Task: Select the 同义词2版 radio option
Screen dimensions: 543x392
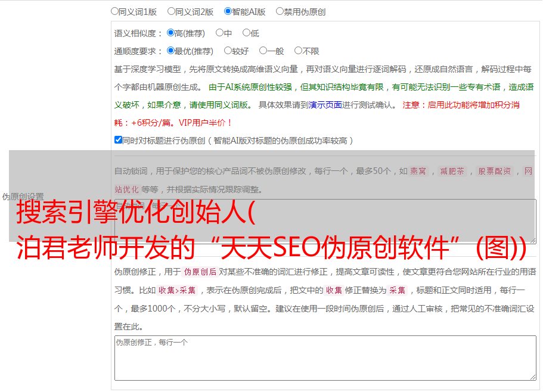Action: 171,11
